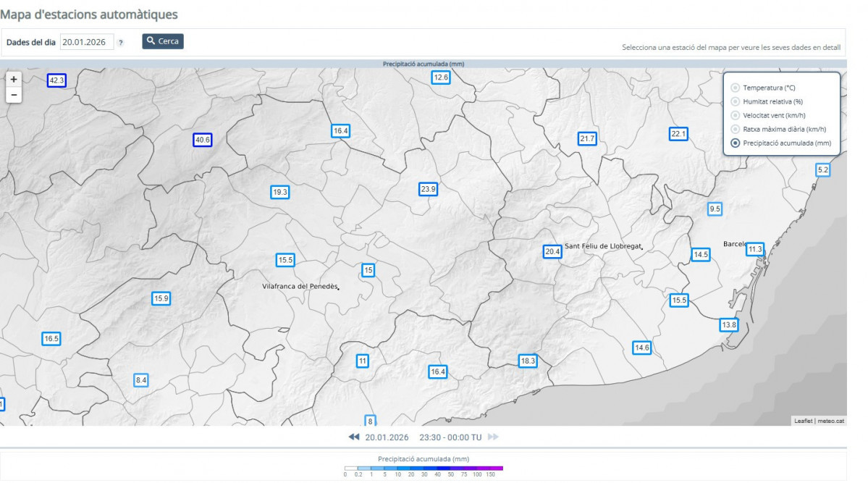Open station showing 20.4 mm
The height and width of the screenshot is (483, 868).
(552, 252)
